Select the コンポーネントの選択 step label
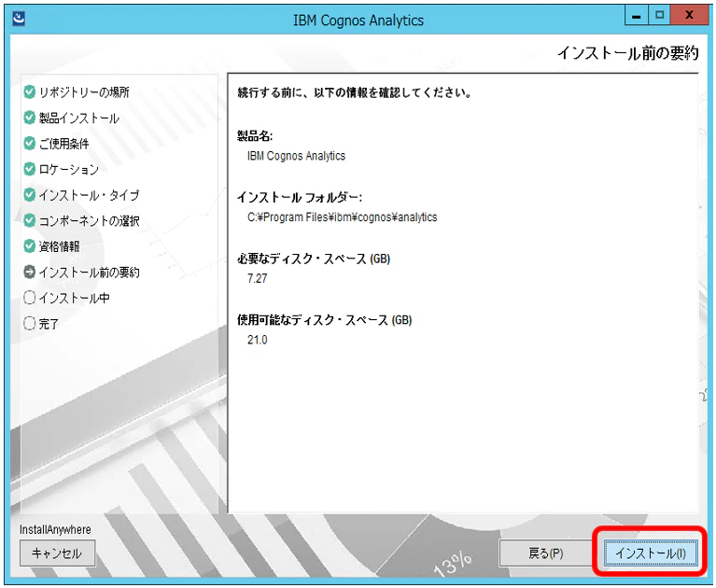The image size is (716, 588). pyautogui.click(x=89, y=221)
